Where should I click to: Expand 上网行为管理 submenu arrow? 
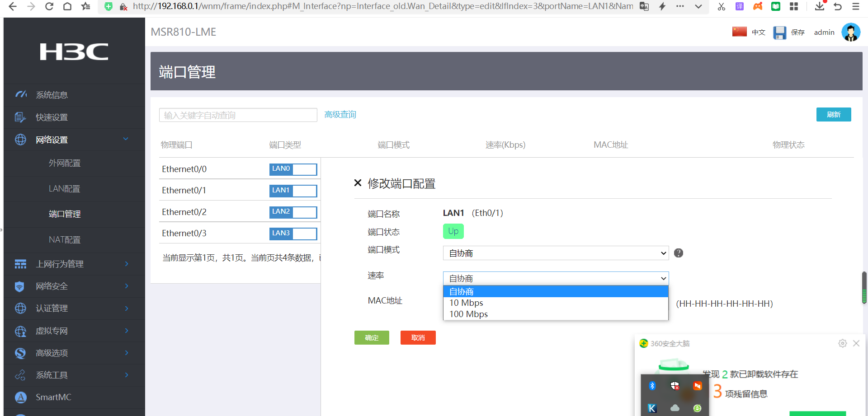(x=127, y=264)
